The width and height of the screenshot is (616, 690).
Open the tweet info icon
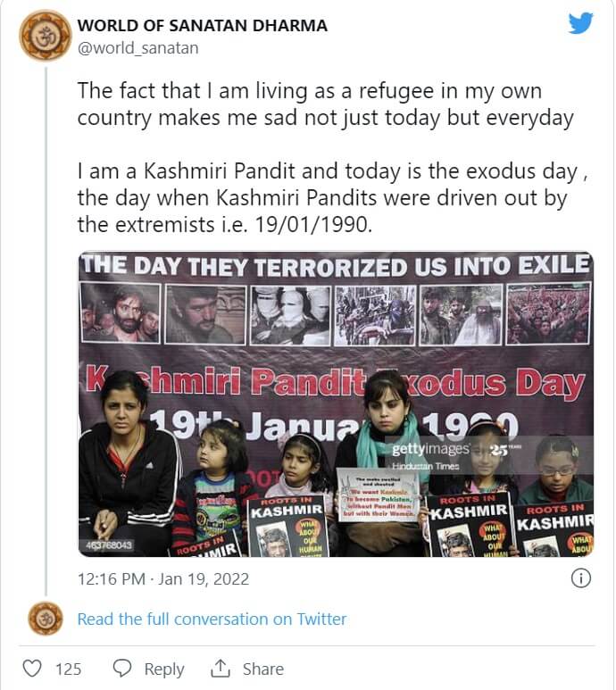(580, 578)
